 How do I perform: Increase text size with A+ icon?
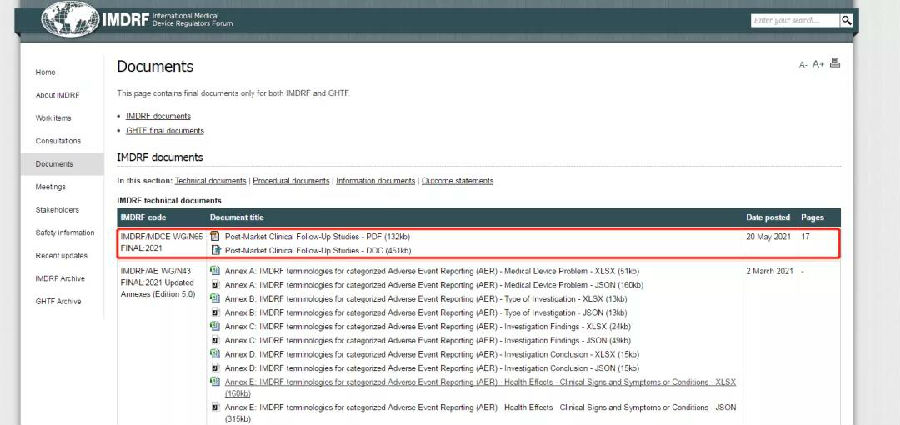[818, 64]
